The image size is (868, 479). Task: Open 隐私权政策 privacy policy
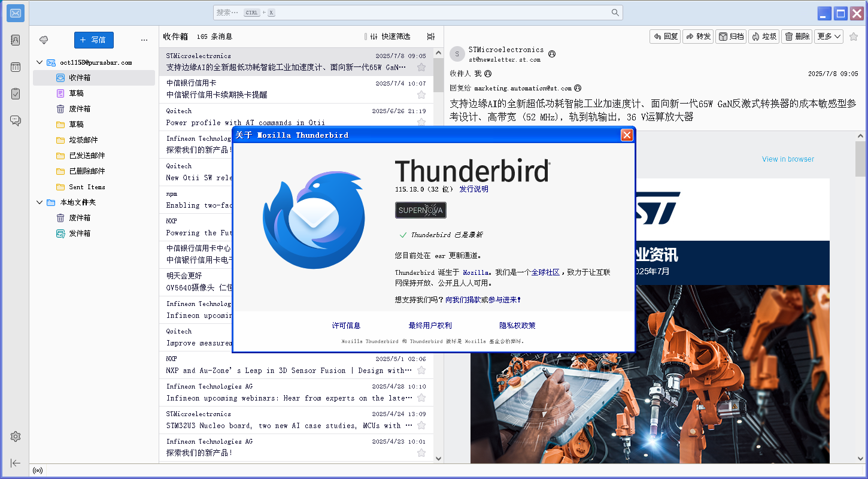517,326
